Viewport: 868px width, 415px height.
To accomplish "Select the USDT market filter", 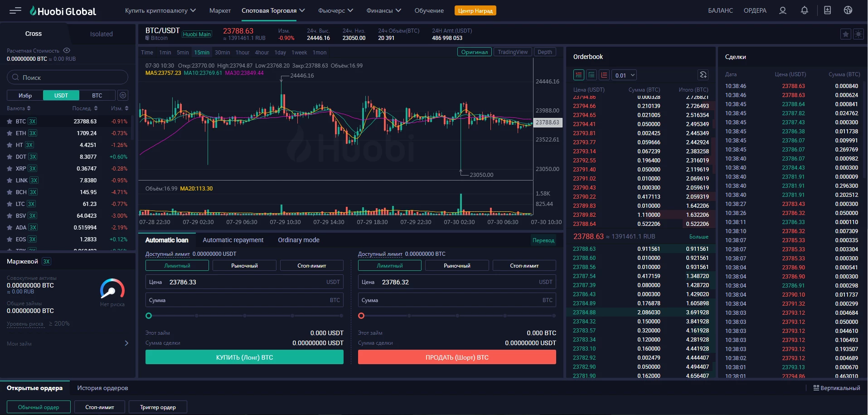I will coord(61,95).
